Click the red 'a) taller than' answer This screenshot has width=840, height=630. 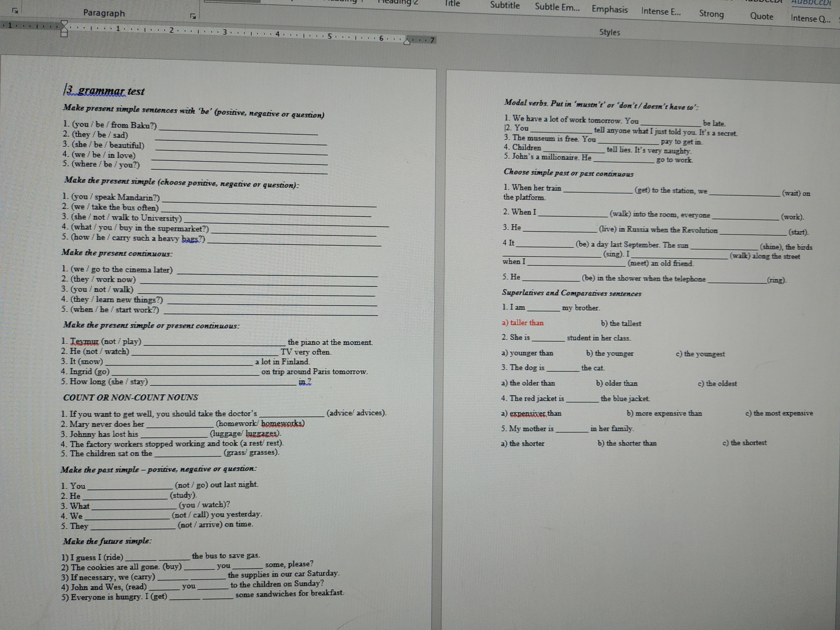point(522,323)
